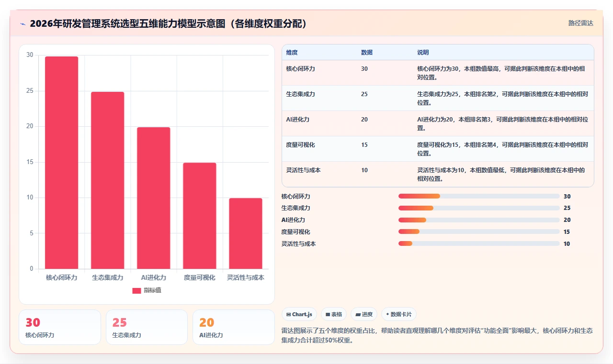Click the 数据卡片 tag button
This screenshot has width=613, height=364.
coord(399,314)
